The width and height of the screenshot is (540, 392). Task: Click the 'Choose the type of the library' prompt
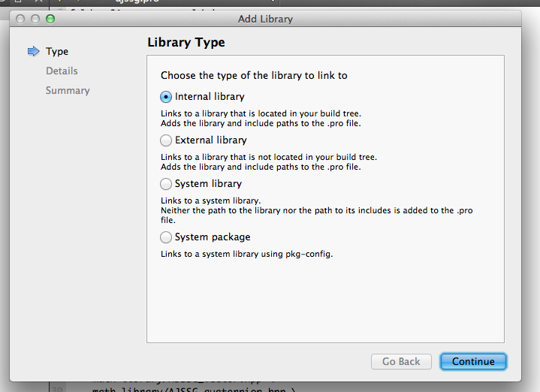tap(254, 75)
